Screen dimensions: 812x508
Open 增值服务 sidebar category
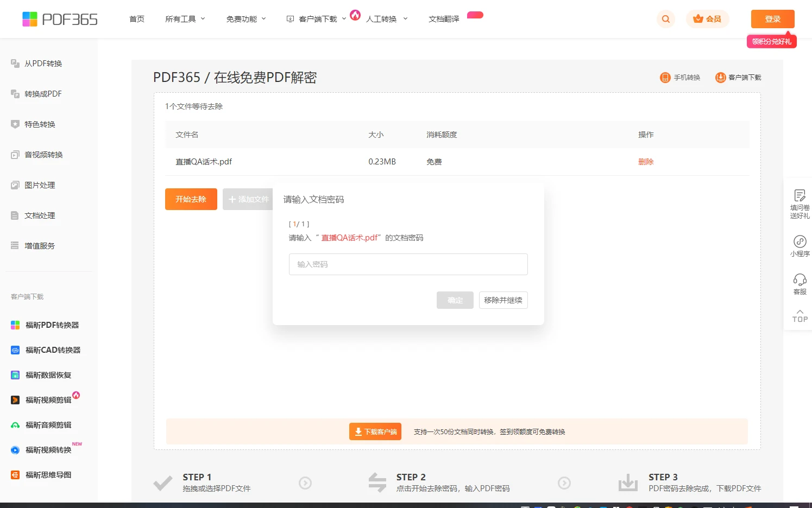pyautogui.click(x=34, y=246)
